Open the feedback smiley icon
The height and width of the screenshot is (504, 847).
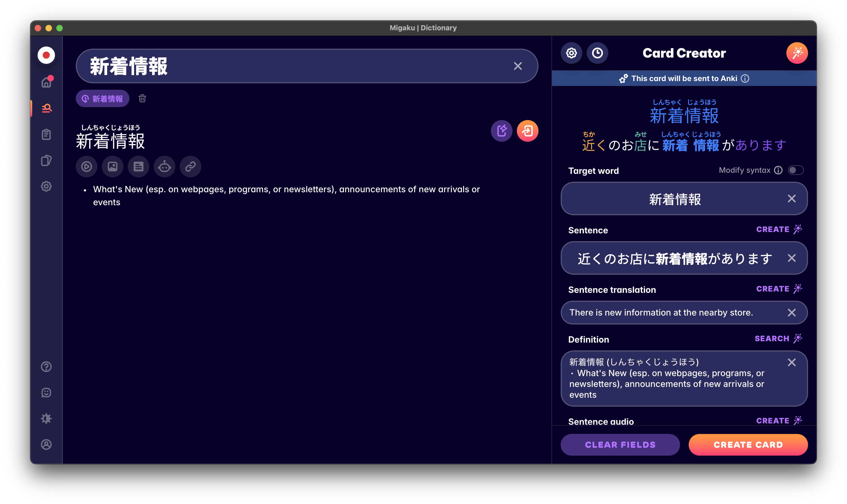point(46,393)
